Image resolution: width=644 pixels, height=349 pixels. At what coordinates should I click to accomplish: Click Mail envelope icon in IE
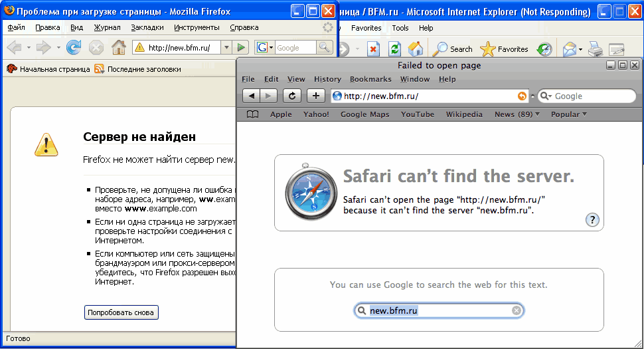pos(569,49)
